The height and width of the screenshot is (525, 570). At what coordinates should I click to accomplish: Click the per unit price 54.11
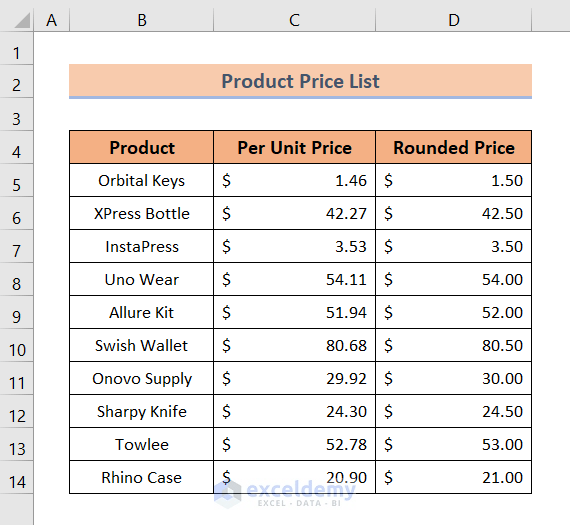coord(294,279)
